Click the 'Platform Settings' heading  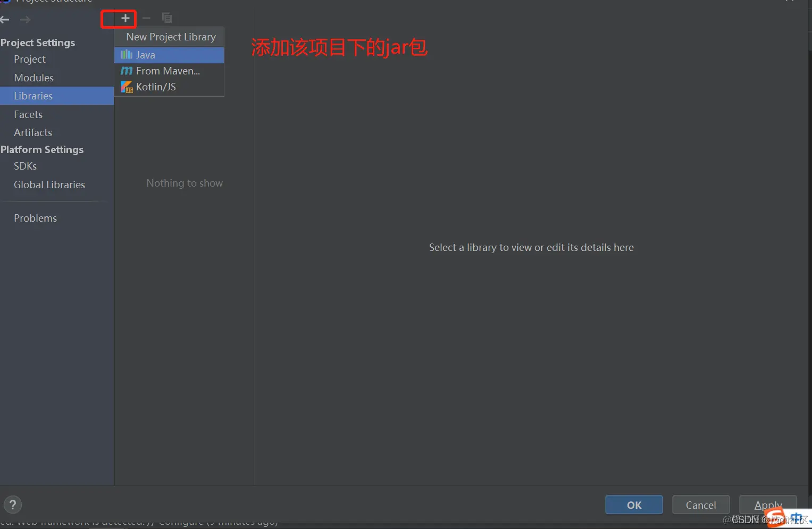click(x=42, y=149)
